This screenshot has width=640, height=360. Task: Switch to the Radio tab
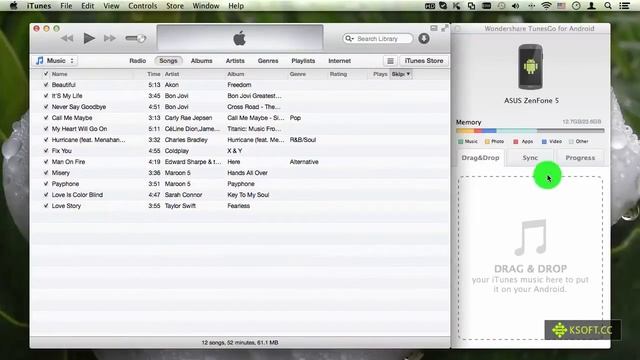(138, 61)
